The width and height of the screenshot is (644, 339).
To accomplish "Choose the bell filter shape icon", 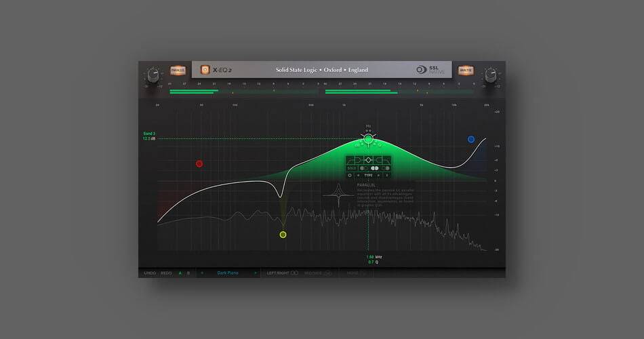I will (x=368, y=160).
